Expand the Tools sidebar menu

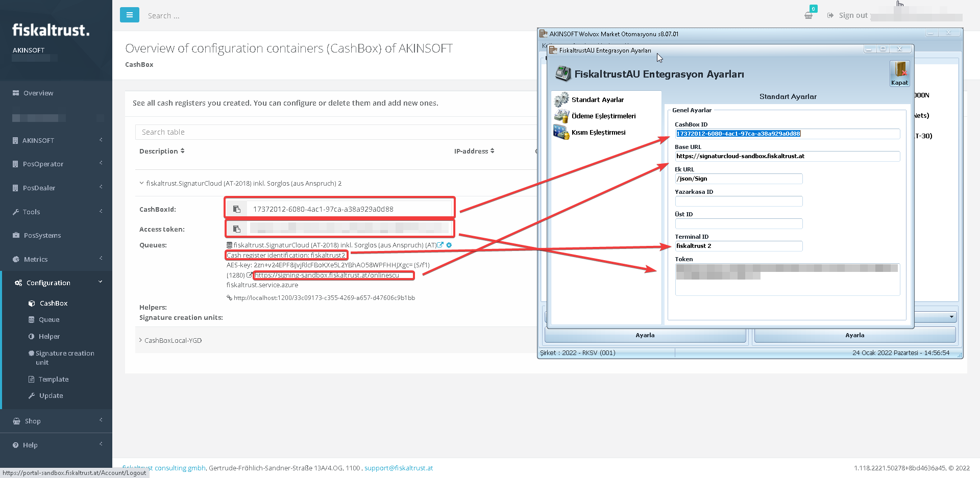(x=56, y=212)
